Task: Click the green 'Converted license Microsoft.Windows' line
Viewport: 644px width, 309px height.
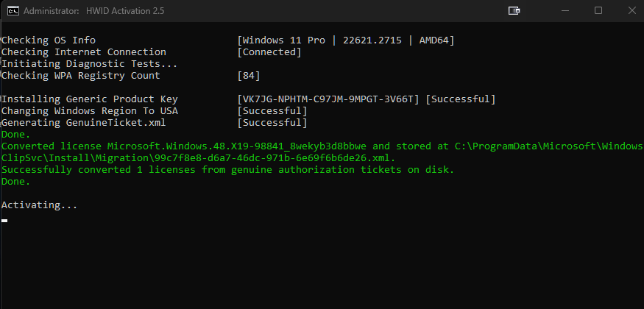Action: (322, 146)
